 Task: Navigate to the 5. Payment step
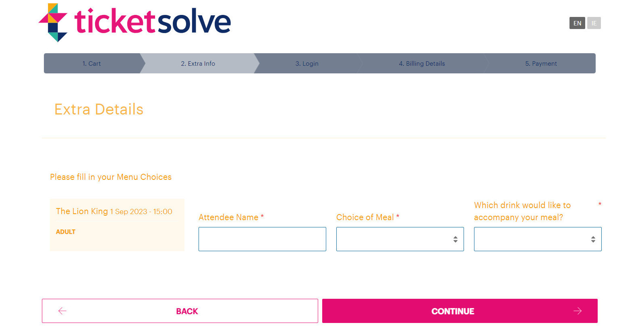(x=541, y=63)
